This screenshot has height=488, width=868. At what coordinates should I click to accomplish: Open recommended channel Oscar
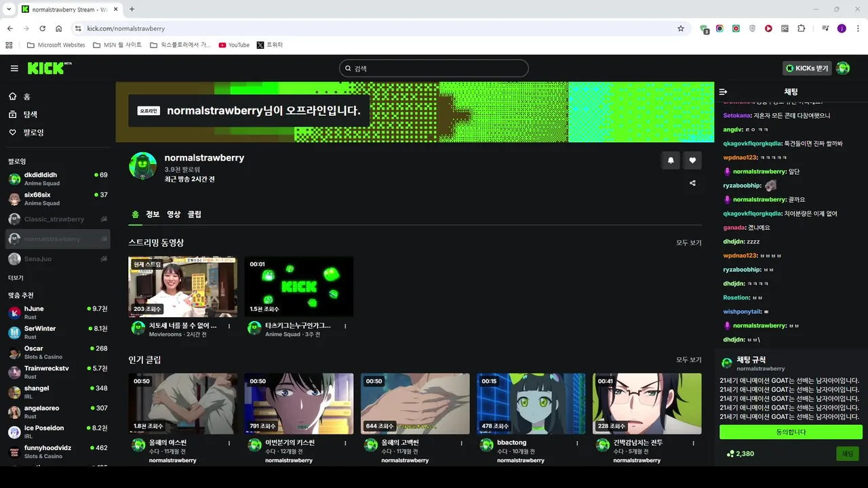pos(58,352)
